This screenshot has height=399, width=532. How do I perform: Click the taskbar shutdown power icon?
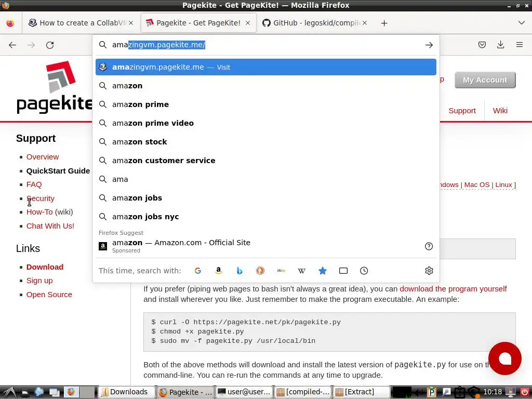tap(524, 392)
